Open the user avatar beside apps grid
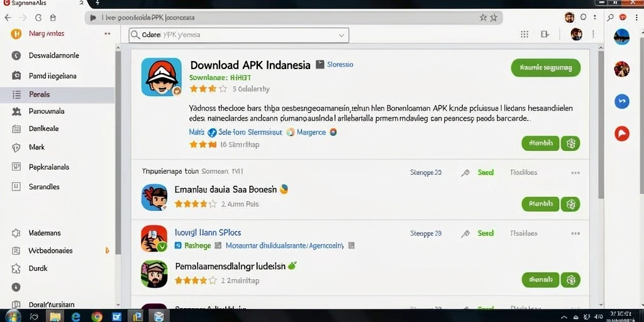The width and height of the screenshot is (644, 322). click(576, 34)
